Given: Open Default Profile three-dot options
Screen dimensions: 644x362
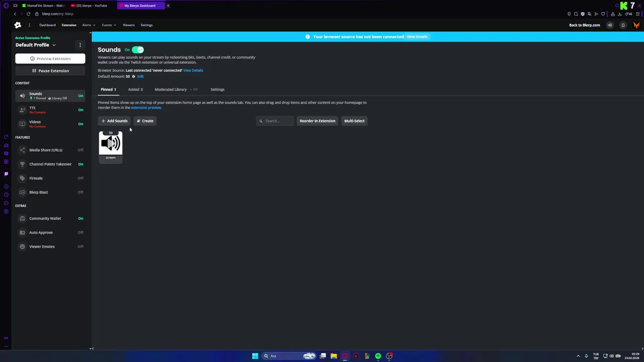Looking at the screenshot, I should point(80,45).
